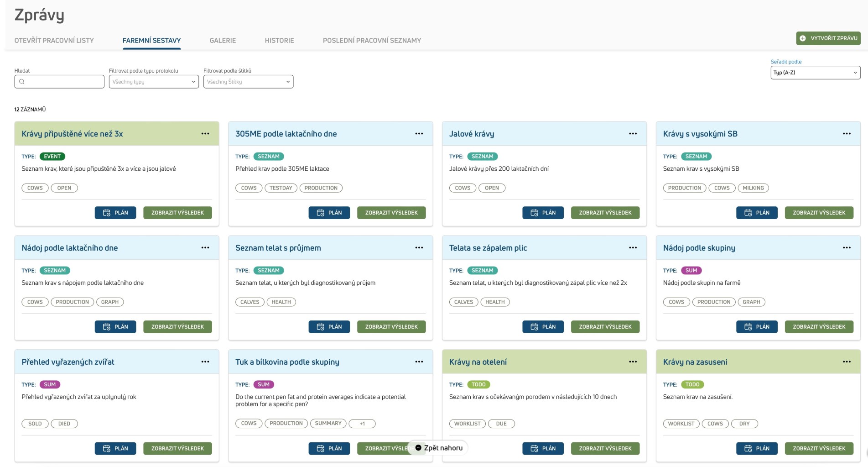Screen dimensions: 868x467
Task: Open the Galerie tab
Action: tap(223, 41)
